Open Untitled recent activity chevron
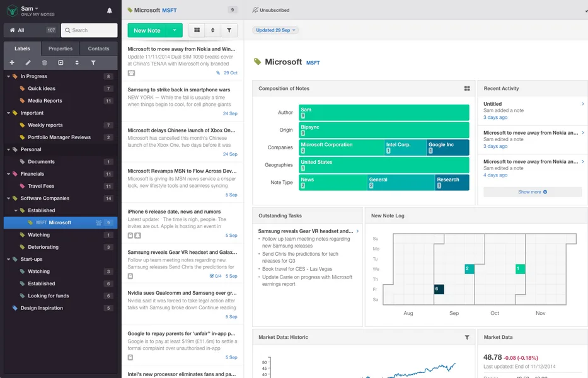This screenshot has height=378, width=588. tap(582, 104)
